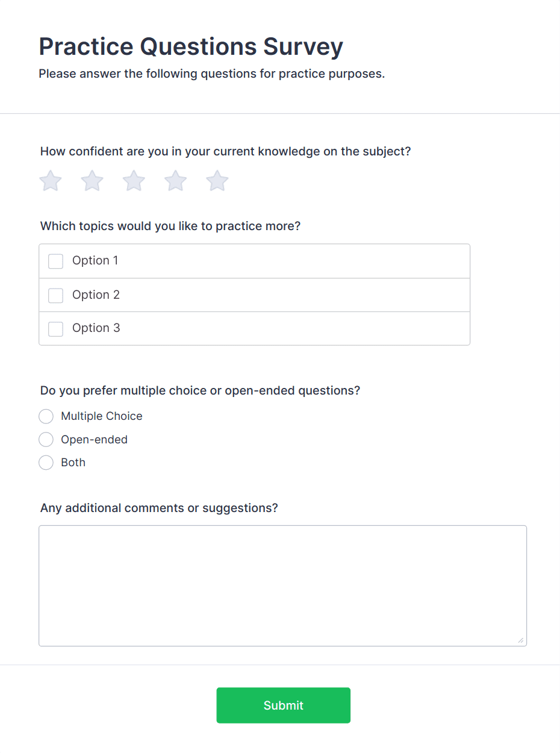Give the maximum five-star rating
Image resolution: width=560 pixels, height=753 pixels.
click(216, 181)
